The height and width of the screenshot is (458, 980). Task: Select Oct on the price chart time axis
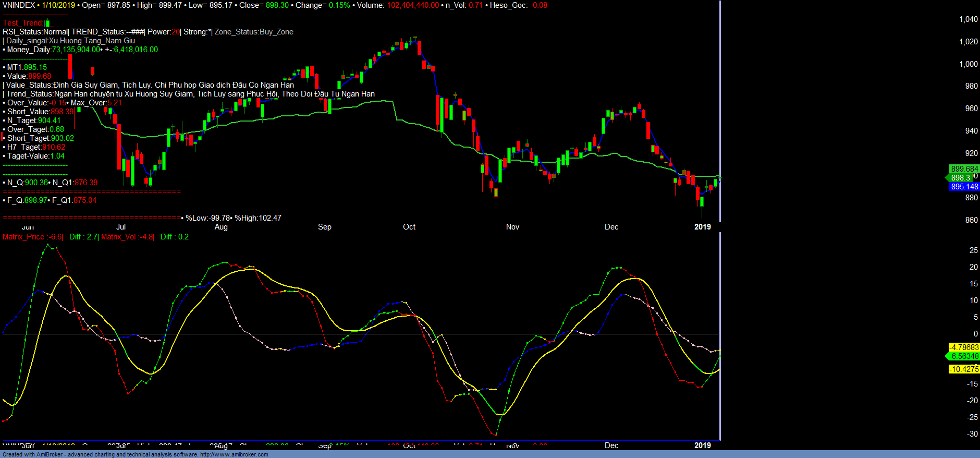(x=409, y=227)
